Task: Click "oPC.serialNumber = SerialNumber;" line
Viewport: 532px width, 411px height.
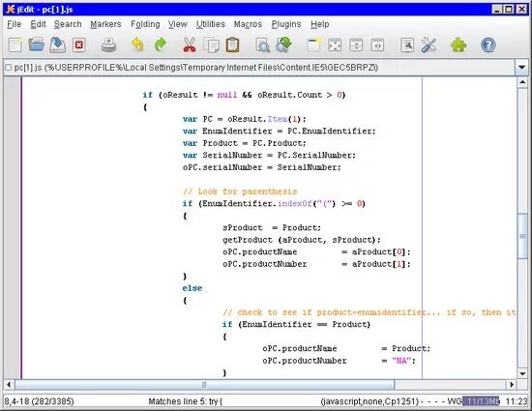Action: click(261, 167)
